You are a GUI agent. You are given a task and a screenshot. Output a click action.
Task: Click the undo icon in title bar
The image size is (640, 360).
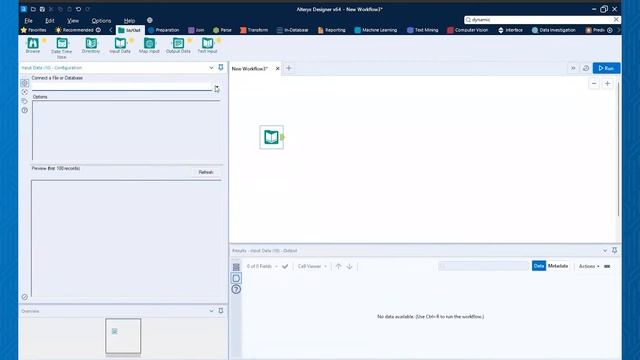pyautogui.click(x=78, y=9)
